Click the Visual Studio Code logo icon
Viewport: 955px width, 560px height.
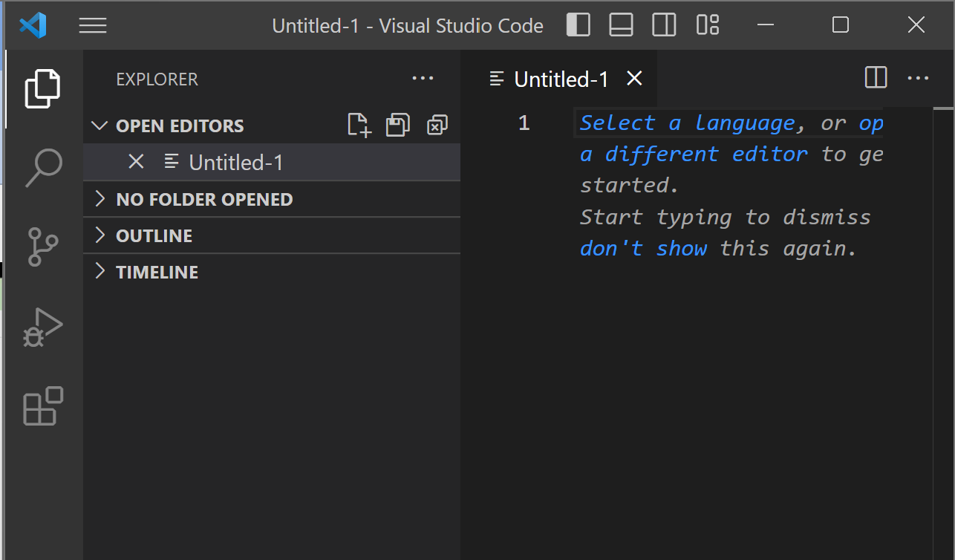click(33, 26)
